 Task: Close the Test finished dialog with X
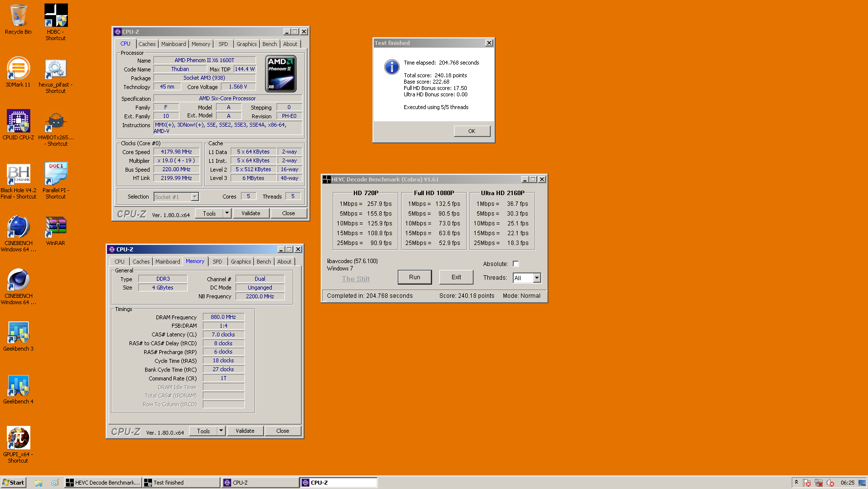(x=489, y=43)
